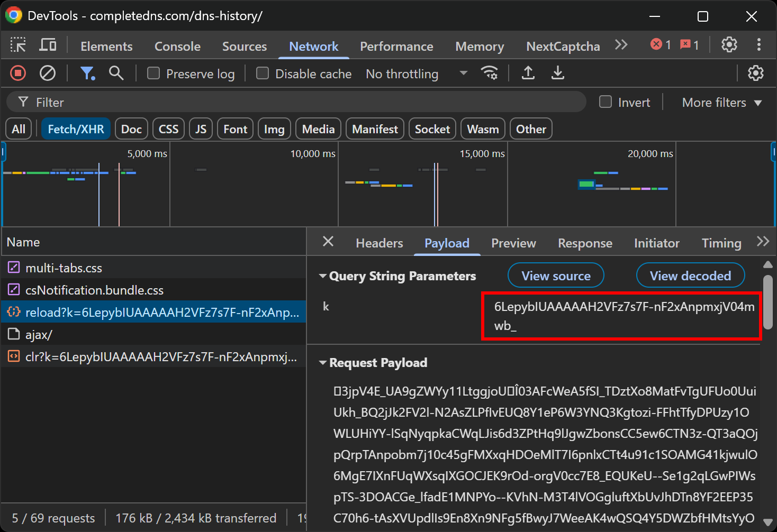This screenshot has width=777, height=532.
Task: Click the View source button
Action: (x=556, y=276)
